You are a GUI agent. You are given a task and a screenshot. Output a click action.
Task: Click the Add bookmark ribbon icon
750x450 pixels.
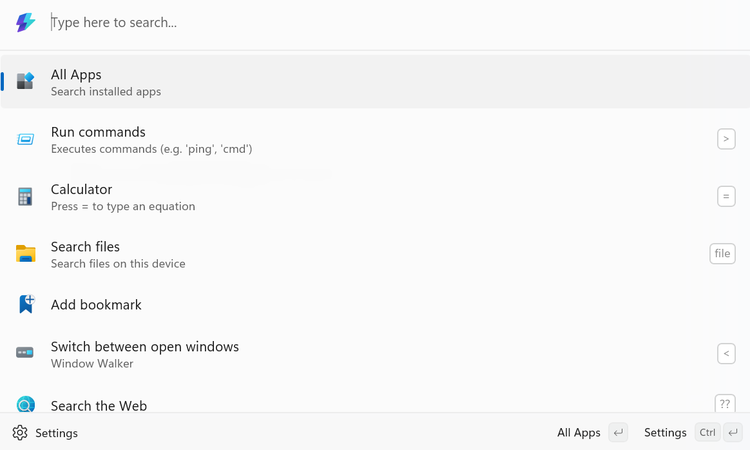click(26, 304)
